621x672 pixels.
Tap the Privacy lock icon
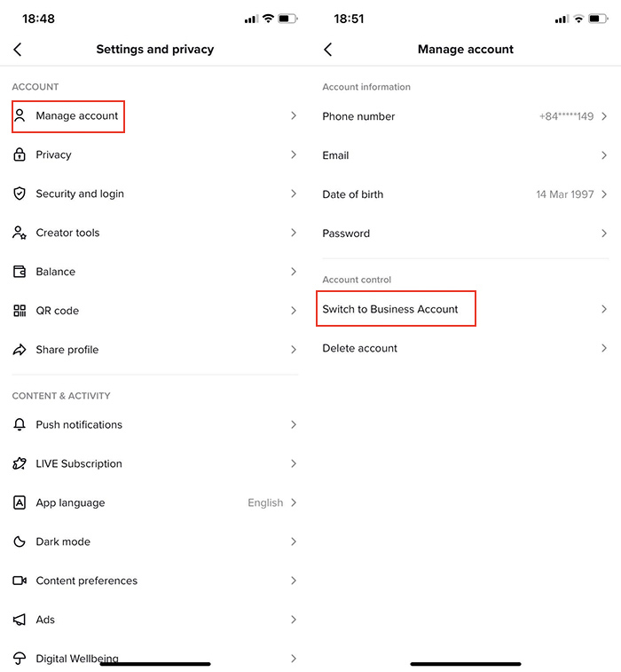coord(20,154)
